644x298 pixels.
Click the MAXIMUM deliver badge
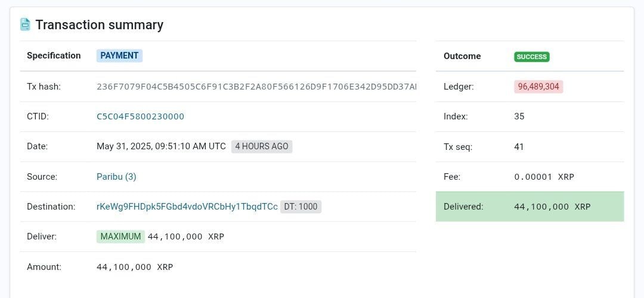click(120, 236)
